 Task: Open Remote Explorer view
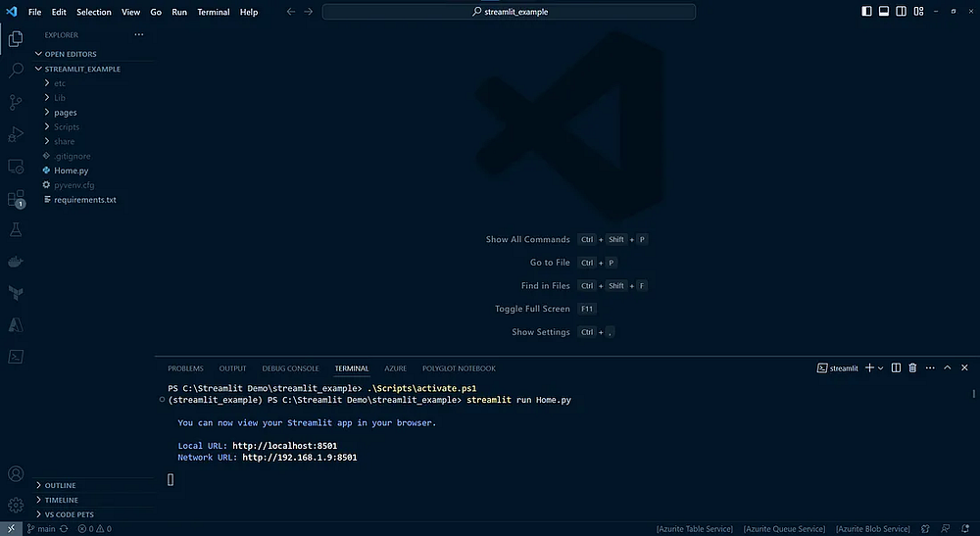tap(16, 167)
